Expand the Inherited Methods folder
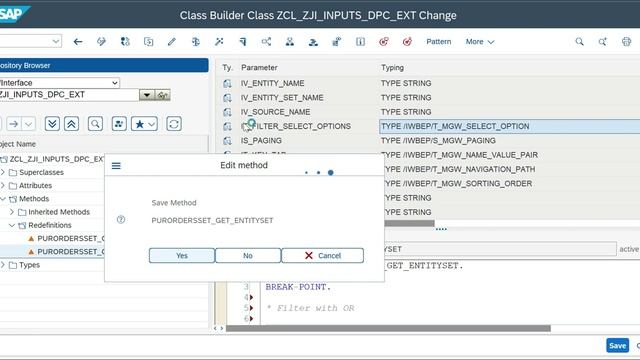Viewport: 640px width, 360px height. click(x=12, y=212)
